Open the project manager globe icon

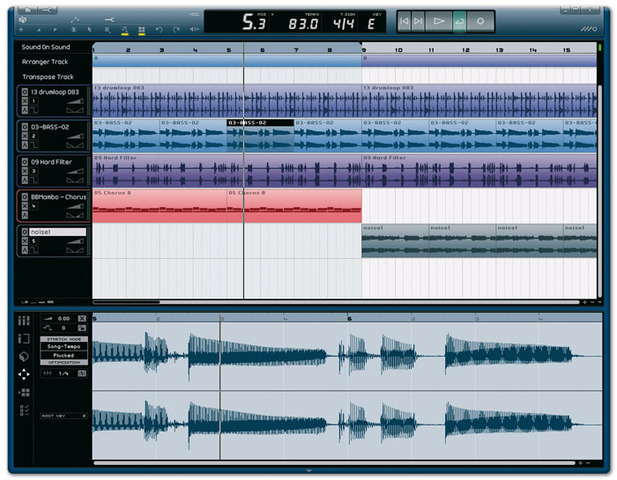point(23,19)
